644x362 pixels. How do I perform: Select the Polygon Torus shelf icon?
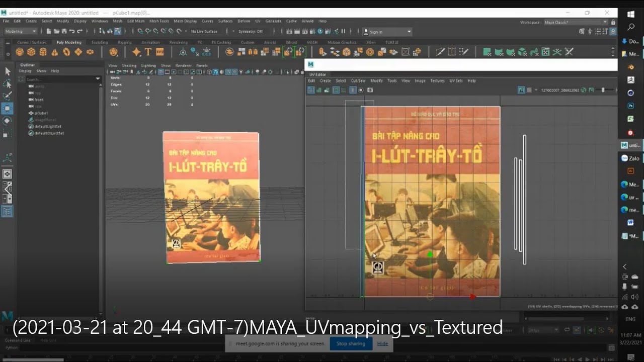[66, 52]
